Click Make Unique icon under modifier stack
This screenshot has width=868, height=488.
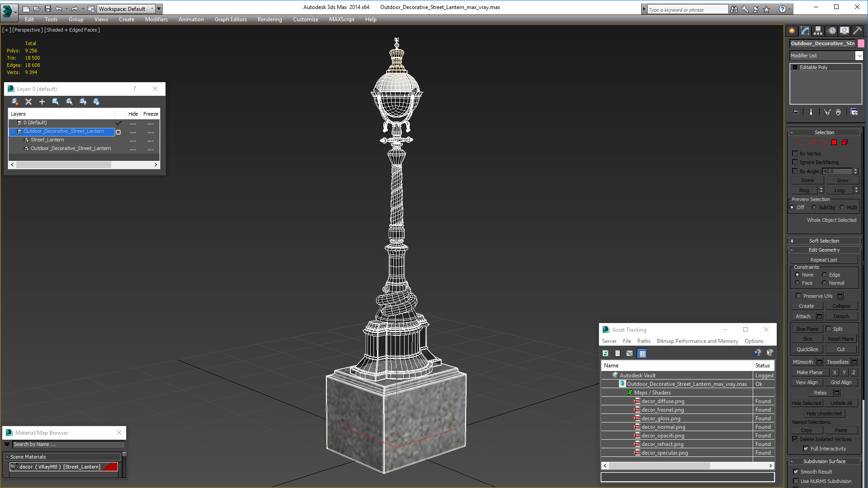point(827,112)
